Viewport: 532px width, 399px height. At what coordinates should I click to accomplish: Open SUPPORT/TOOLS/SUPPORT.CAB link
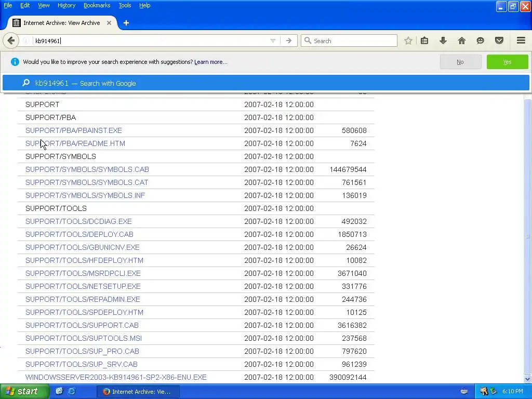tap(82, 325)
